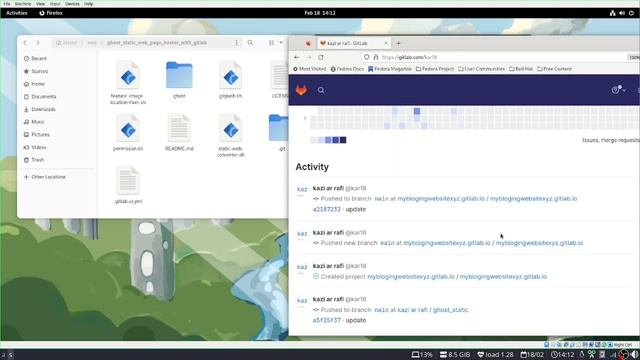This screenshot has height=360, width=640.
Task: Select the kazi ar rafi - GitLab tab
Action: coord(353,43)
